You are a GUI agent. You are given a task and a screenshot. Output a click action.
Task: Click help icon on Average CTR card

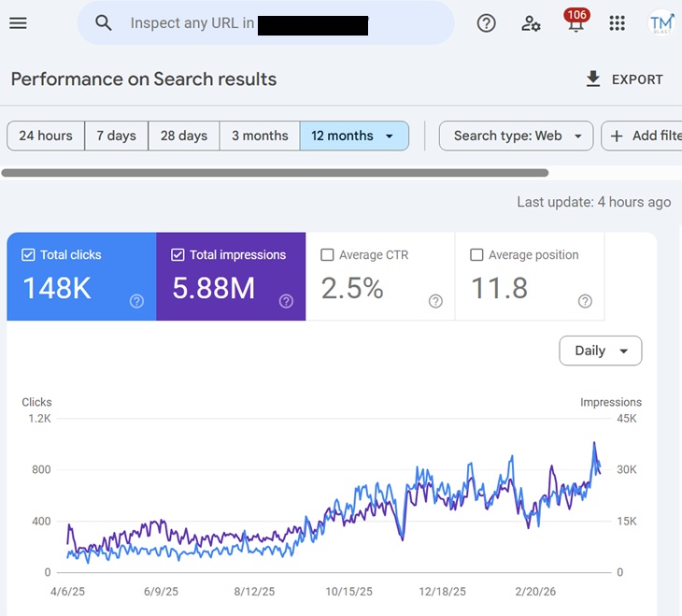(435, 301)
